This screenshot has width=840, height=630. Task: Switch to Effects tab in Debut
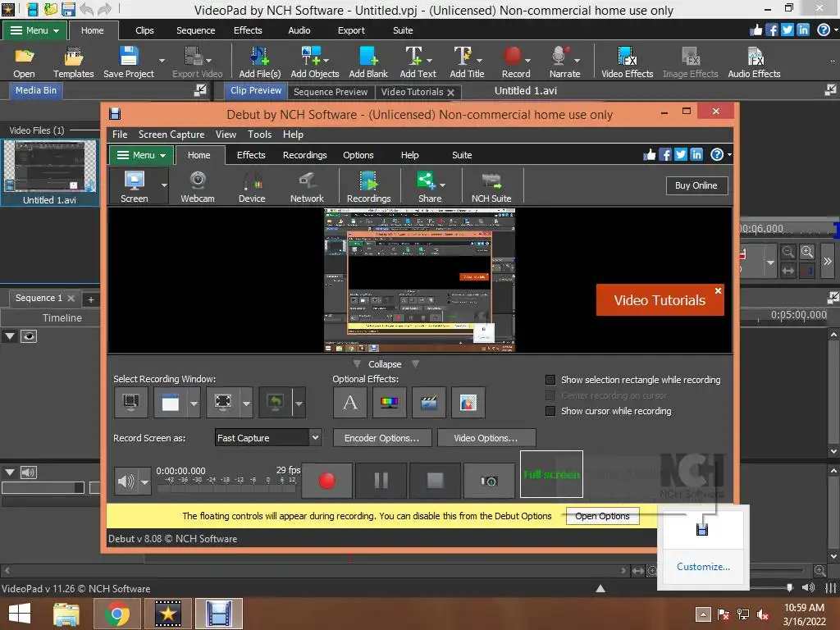(251, 155)
